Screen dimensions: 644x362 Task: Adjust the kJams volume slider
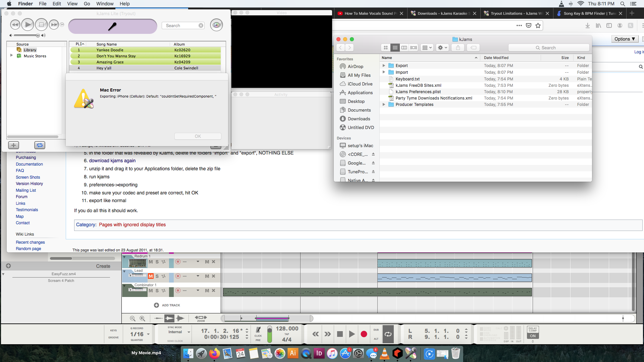[38, 35]
